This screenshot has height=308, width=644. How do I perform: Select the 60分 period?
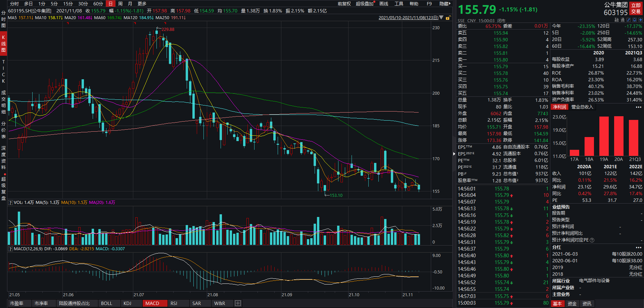click(x=98, y=4)
